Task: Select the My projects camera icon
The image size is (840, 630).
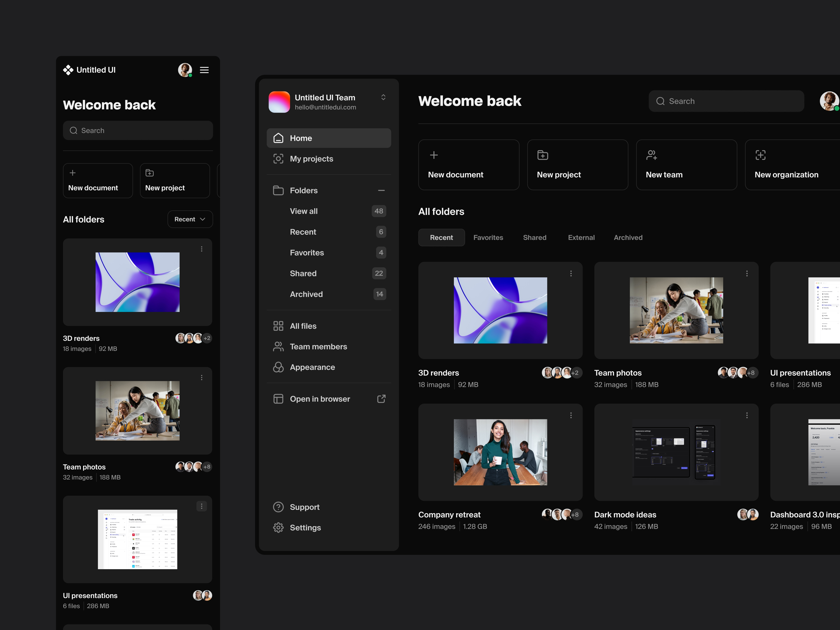Action: [x=278, y=159]
